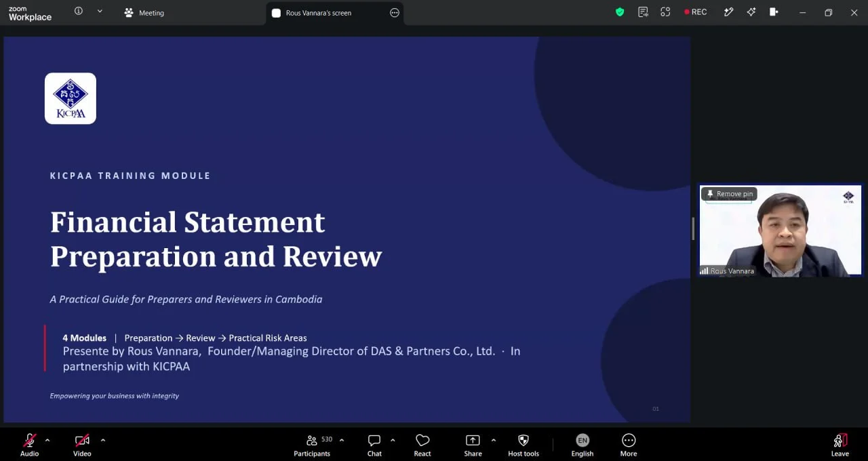Open the Chat panel
This screenshot has width=868, height=461.
374,445
